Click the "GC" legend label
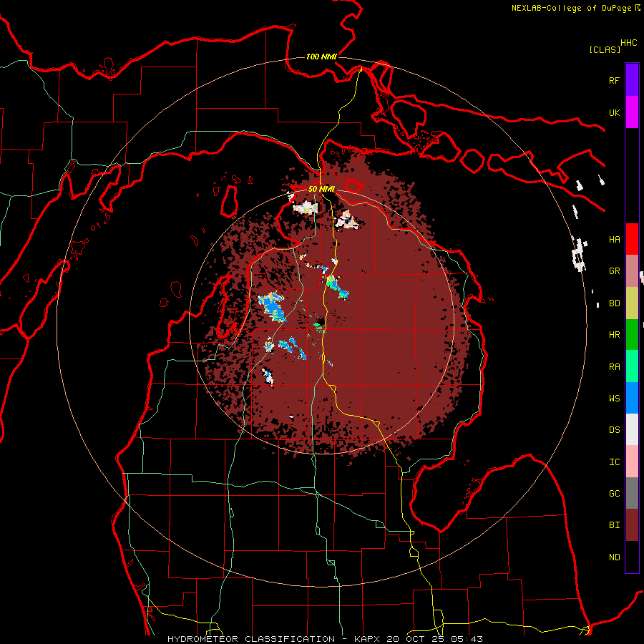The height and width of the screenshot is (644, 644). tap(614, 493)
